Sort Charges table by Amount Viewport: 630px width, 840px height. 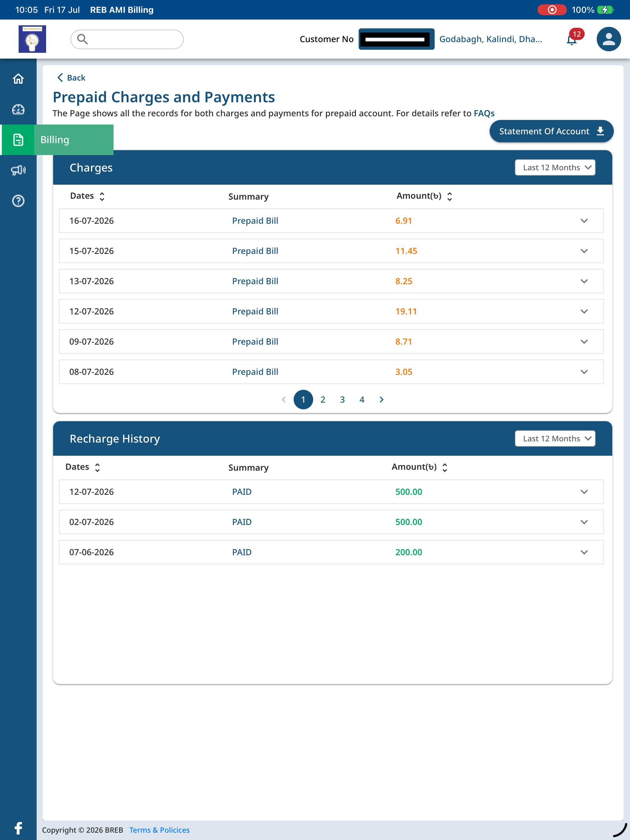(450, 196)
